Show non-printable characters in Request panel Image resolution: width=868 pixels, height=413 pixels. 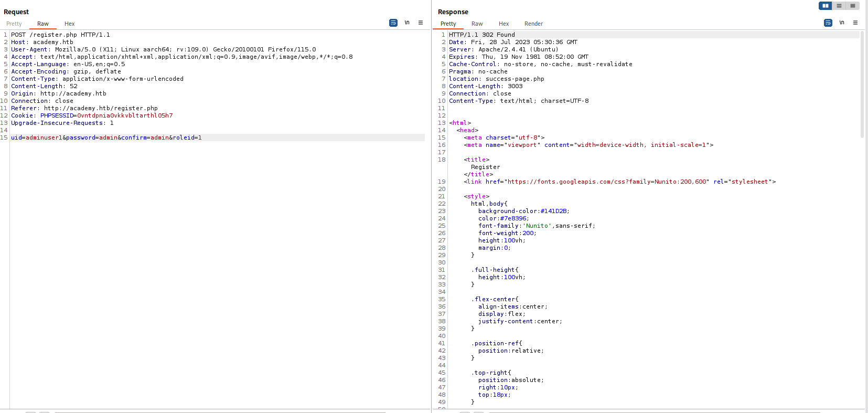point(407,23)
